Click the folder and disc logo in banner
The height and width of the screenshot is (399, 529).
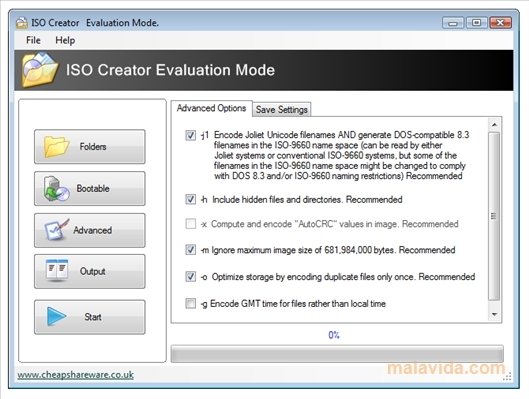[x=39, y=70]
